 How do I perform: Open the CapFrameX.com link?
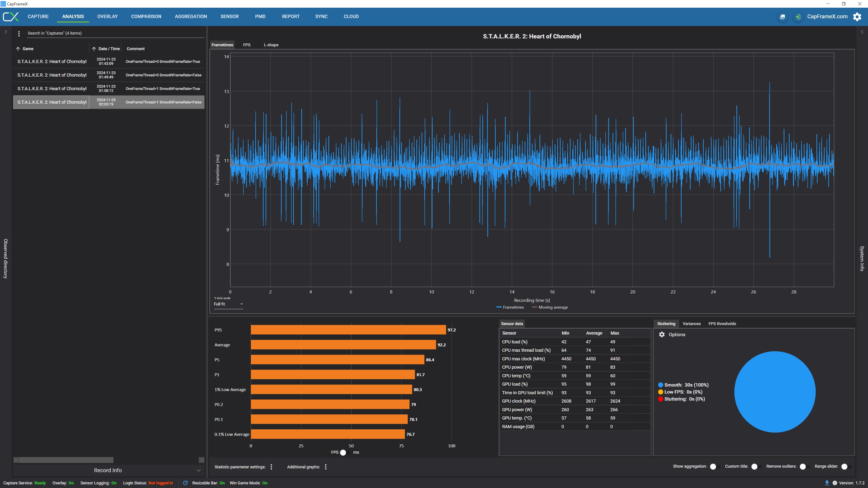click(x=827, y=16)
